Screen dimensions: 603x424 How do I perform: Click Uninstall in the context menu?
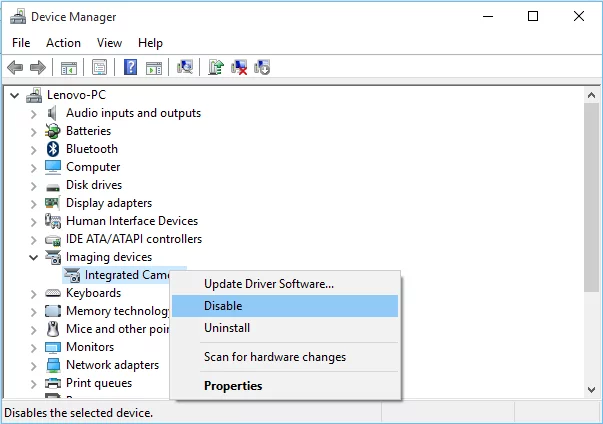pos(227,328)
